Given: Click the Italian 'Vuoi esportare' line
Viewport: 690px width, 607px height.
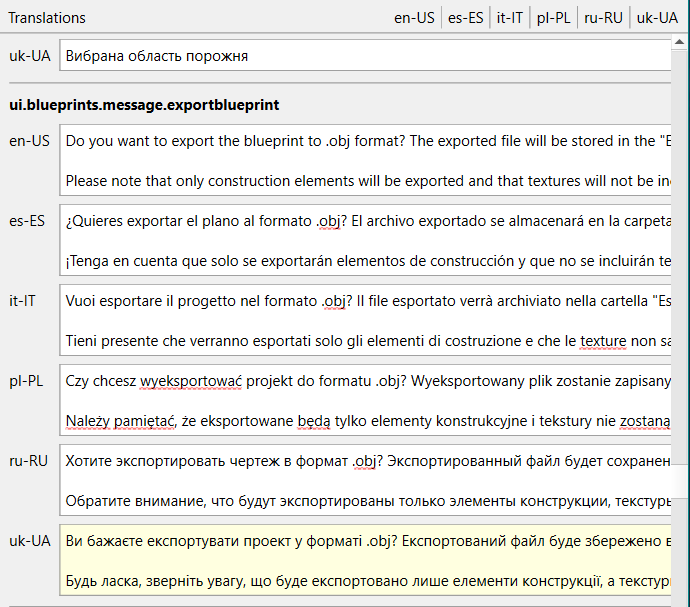Looking at the screenshot, I should (360, 301).
